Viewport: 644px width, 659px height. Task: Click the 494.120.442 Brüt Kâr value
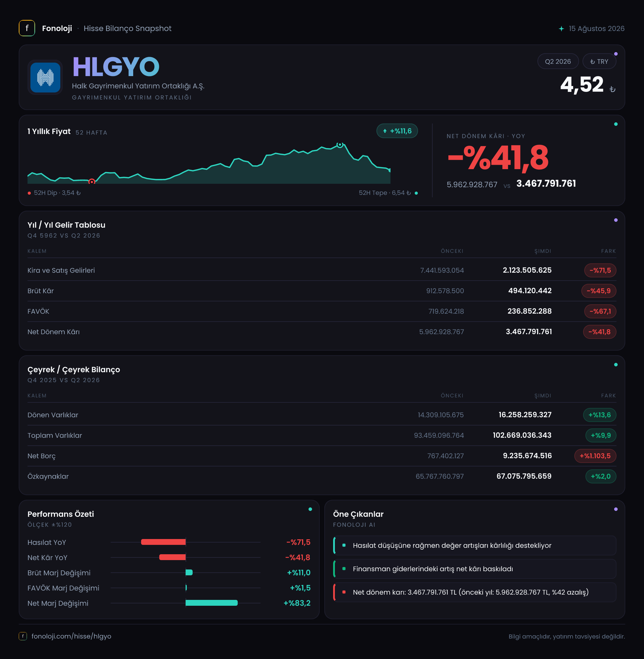(530, 291)
